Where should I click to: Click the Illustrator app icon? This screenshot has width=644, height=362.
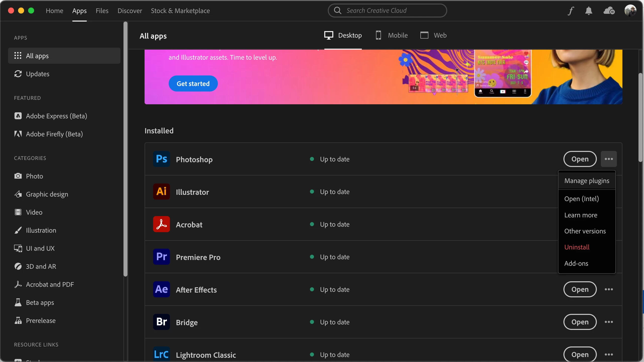click(x=161, y=192)
